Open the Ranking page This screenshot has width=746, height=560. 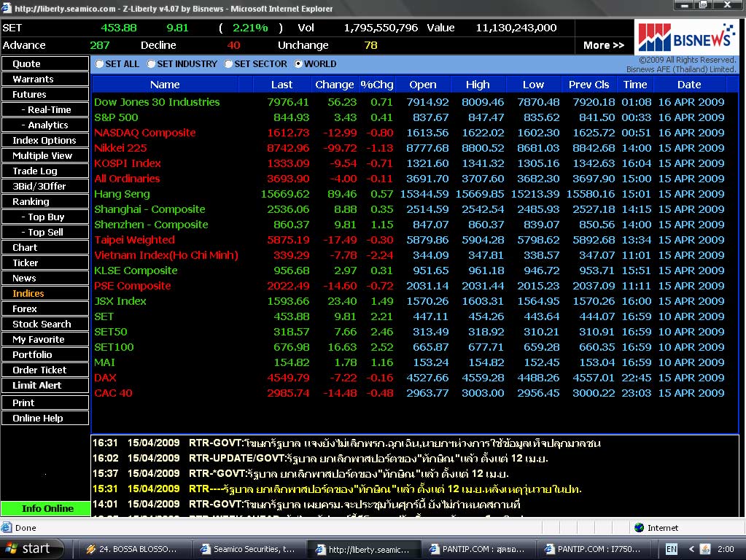(45, 201)
